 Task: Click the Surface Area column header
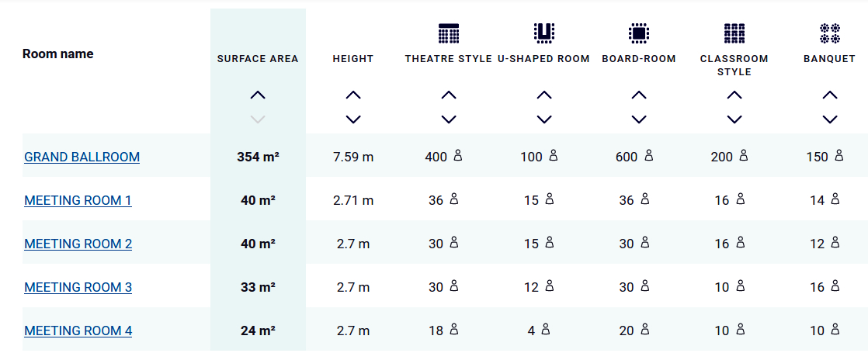coord(258,59)
